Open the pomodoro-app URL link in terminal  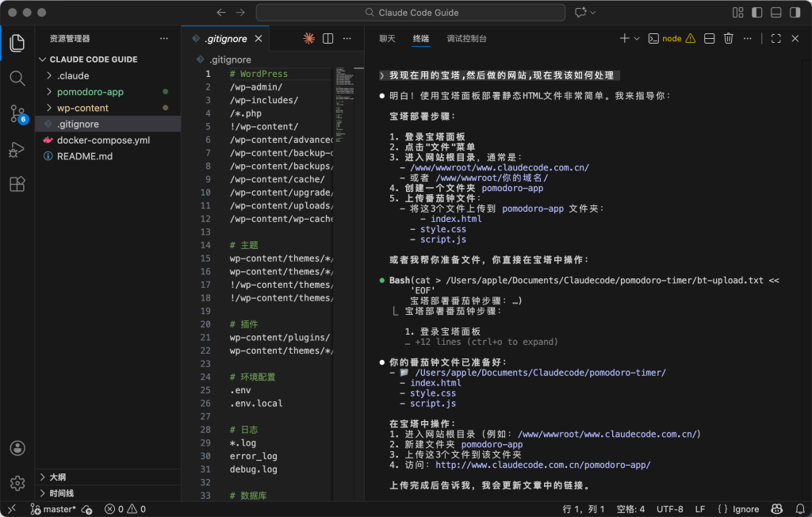[542, 465]
